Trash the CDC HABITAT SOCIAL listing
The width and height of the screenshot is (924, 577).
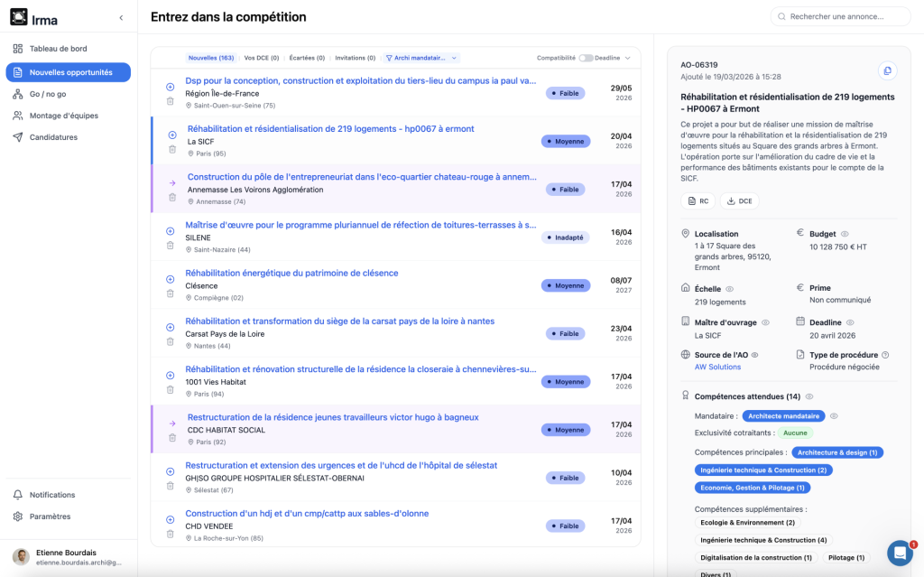pyautogui.click(x=172, y=438)
